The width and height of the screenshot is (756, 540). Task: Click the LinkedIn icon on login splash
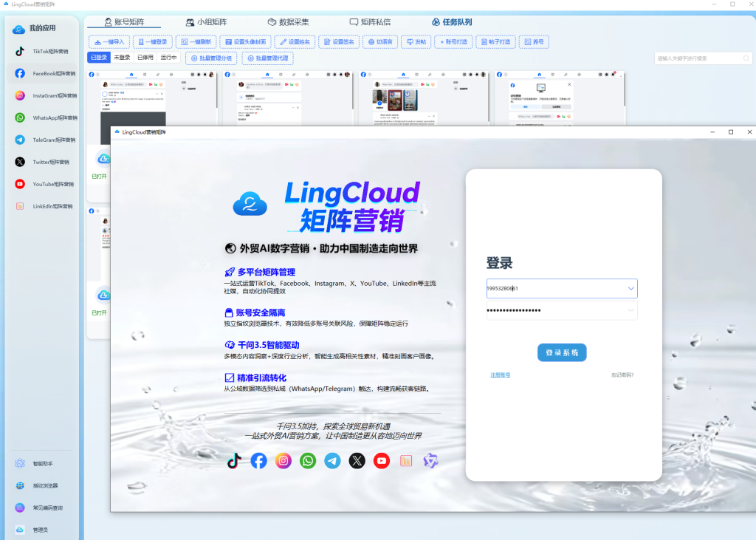(406, 461)
